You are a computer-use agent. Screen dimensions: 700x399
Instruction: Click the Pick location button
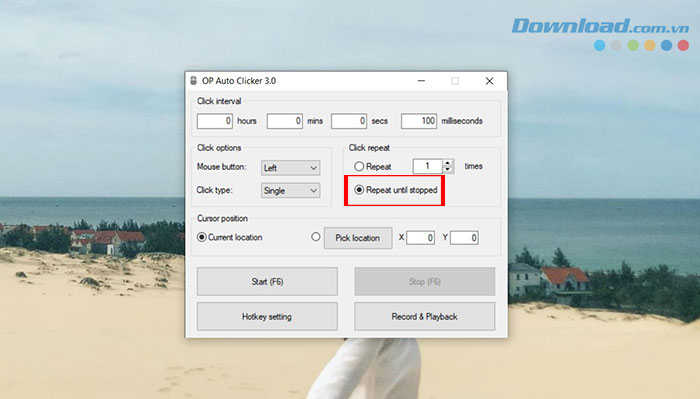pos(358,238)
